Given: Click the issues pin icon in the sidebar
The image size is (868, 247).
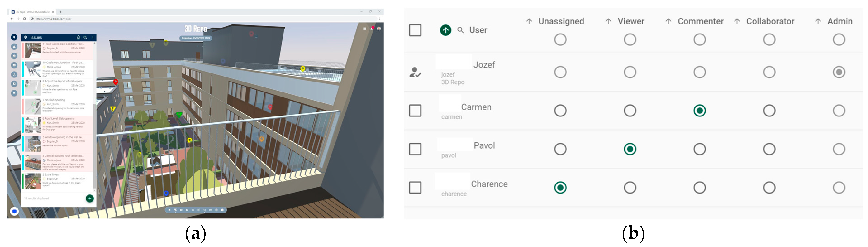Looking at the screenshot, I should [x=14, y=37].
